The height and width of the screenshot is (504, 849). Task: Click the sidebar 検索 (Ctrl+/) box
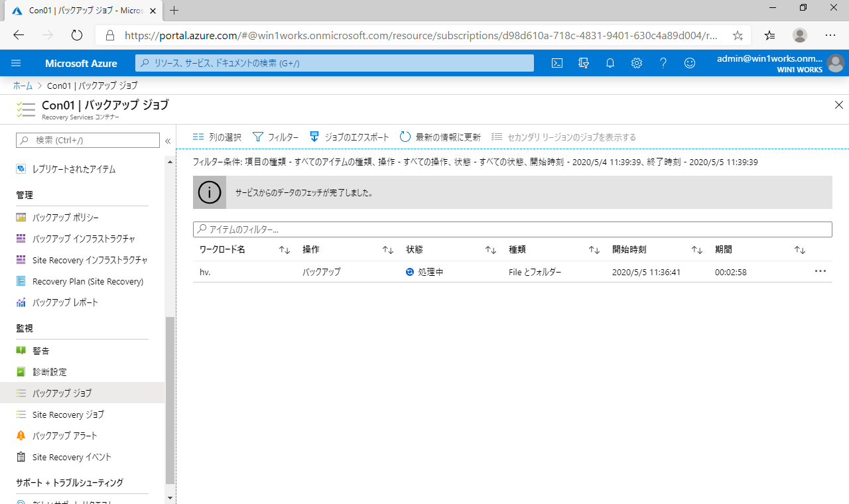tap(88, 140)
